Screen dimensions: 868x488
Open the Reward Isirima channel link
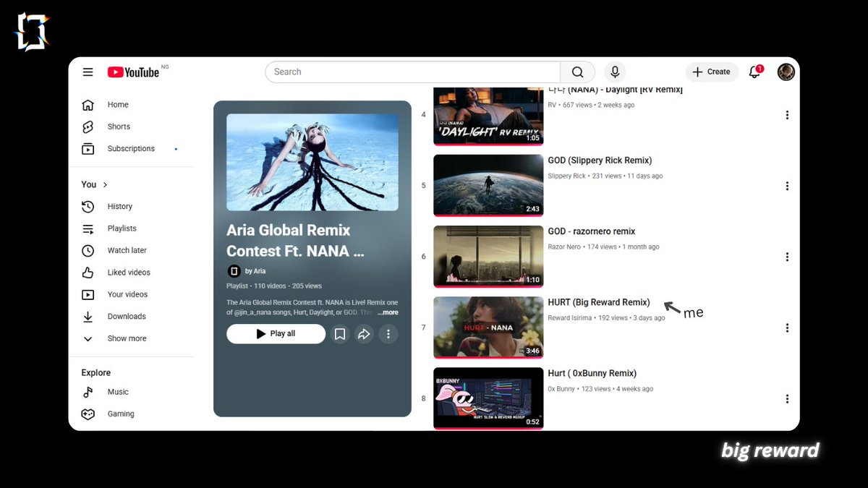point(569,317)
